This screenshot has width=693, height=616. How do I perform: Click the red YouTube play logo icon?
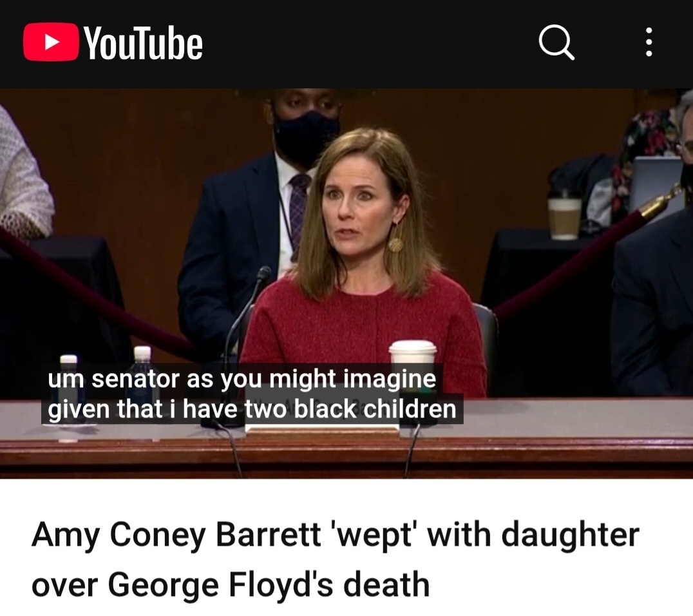[51, 42]
